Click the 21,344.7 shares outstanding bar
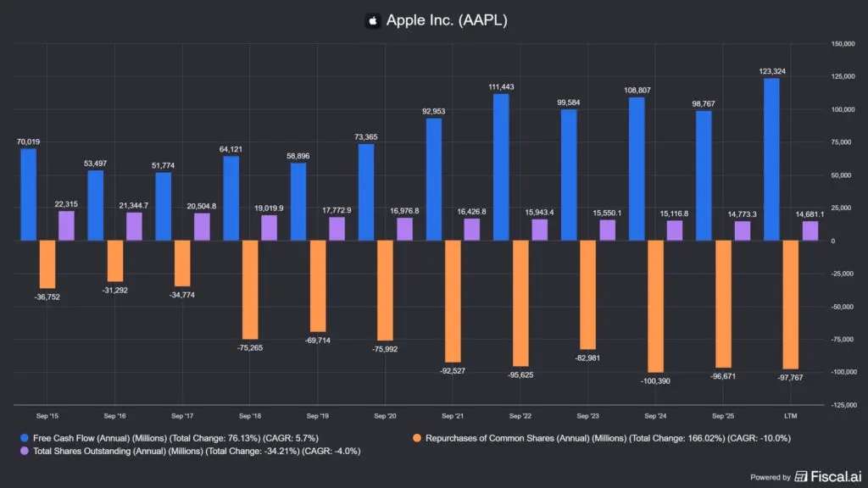Screen dimensions: 868x488 [x=134, y=226]
